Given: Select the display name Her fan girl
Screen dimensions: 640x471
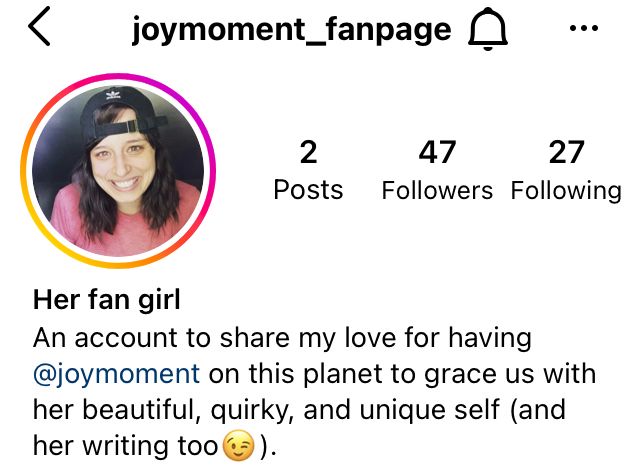Looking at the screenshot, I should (107, 300).
